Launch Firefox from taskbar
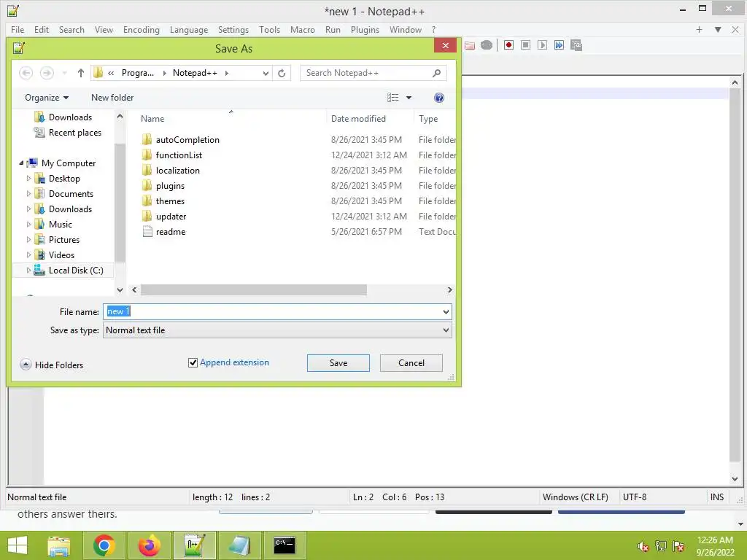747x560 pixels. (149, 545)
